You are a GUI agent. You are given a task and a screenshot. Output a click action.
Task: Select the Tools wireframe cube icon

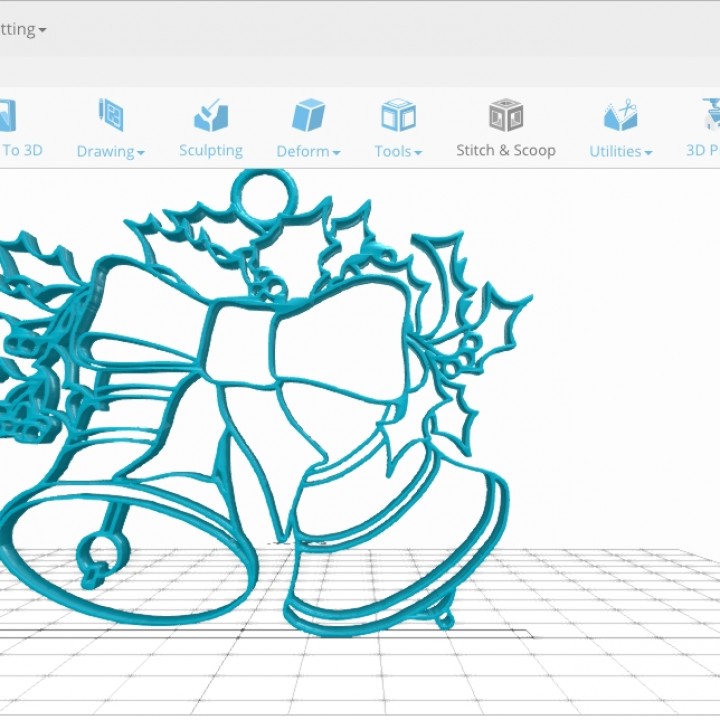pyautogui.click(x=398, y=115)
